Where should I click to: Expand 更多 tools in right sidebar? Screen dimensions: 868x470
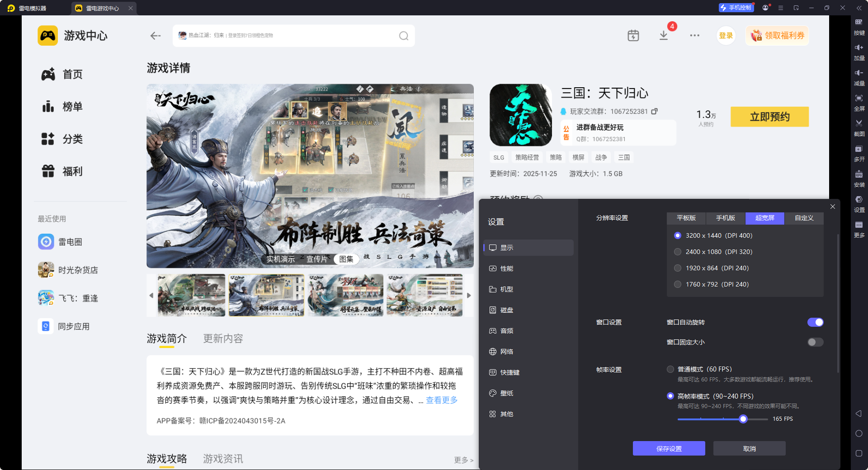(x=859, y=229)
